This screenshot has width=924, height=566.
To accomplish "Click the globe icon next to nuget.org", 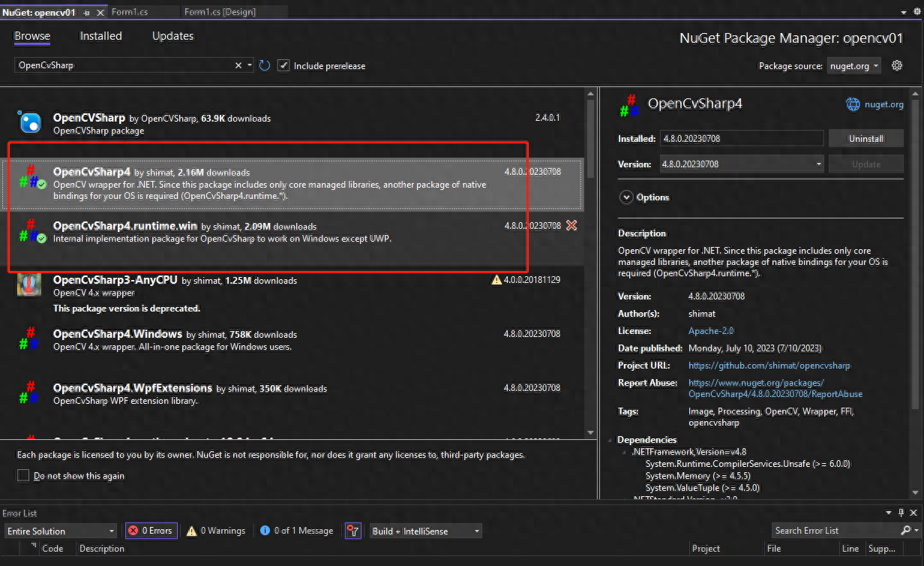I will 853,104.
